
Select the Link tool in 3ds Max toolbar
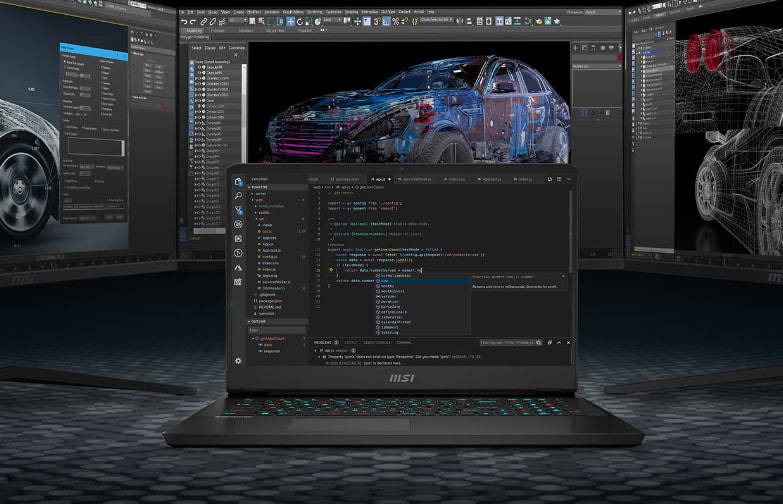204,21
